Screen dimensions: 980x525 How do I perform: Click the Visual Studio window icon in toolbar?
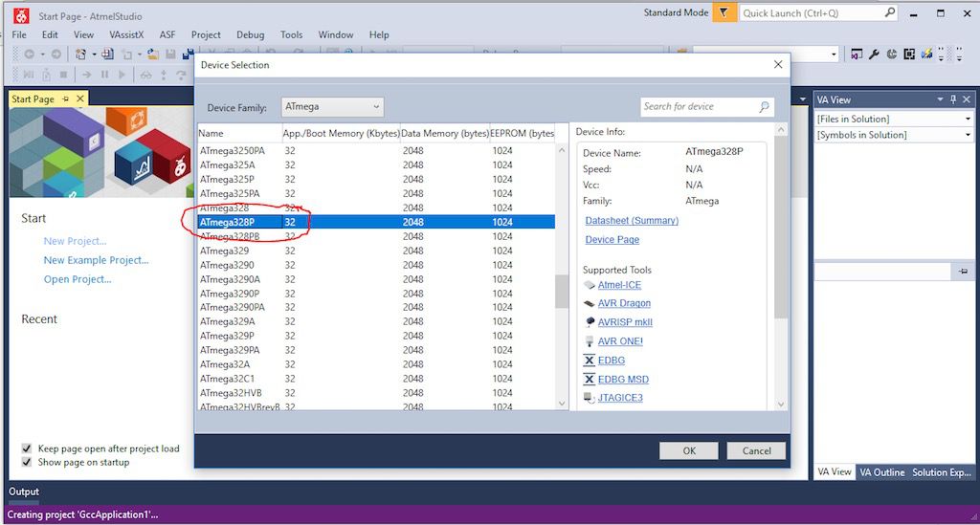[x=857, y=55]
